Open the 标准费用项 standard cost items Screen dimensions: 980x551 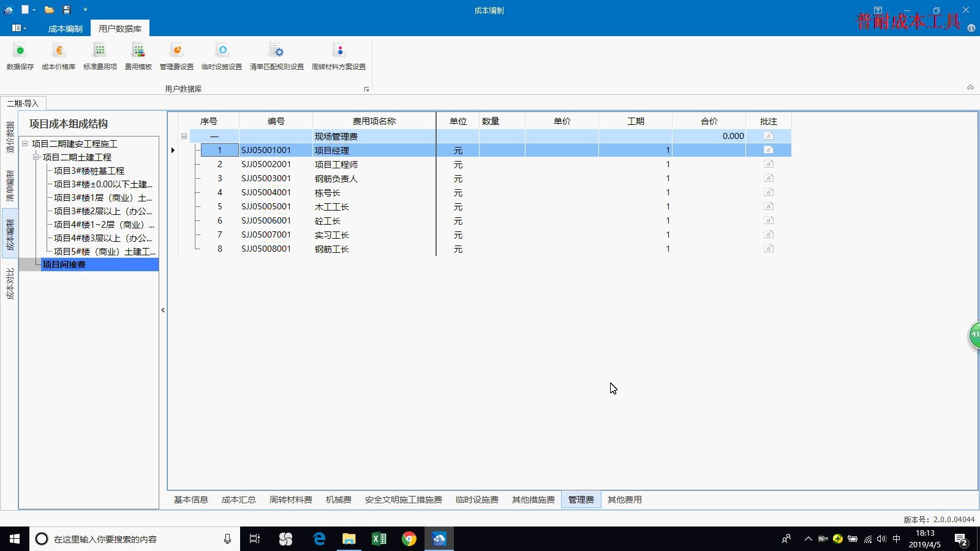100,56
